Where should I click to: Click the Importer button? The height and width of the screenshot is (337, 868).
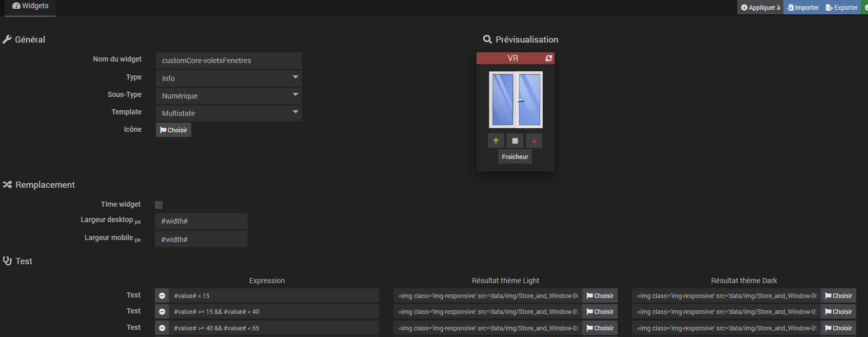[x=803, y=7]
